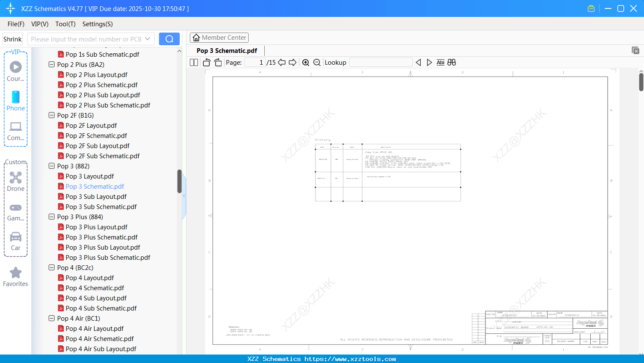The width and height of the screenshot is (644, 363).
Task: Collapse the Pop 4 Air (BC1) group
Action: (51, 318)
